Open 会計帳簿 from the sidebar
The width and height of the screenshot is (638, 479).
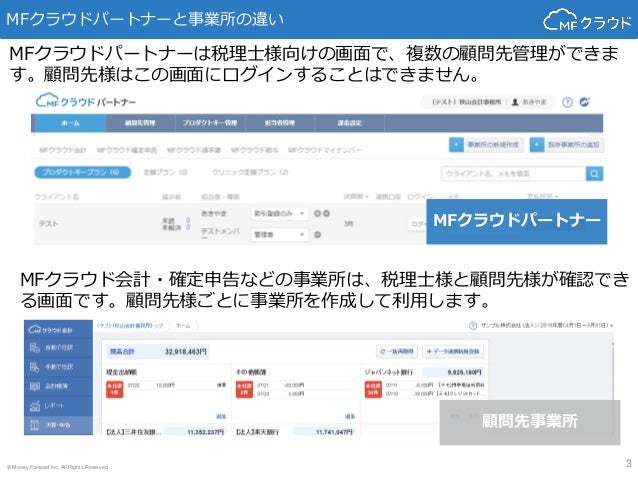58,386
